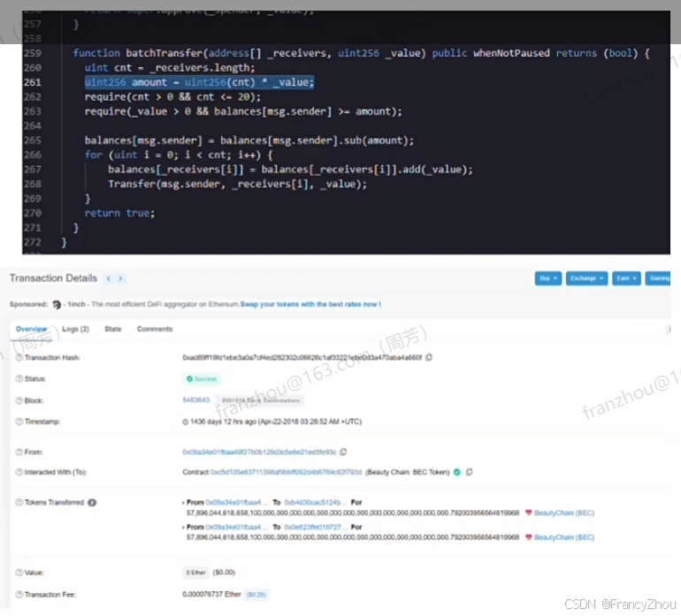Viewport: 681px width, 616px height.
Task: Open the BEC contract address link
Action: 286,472
